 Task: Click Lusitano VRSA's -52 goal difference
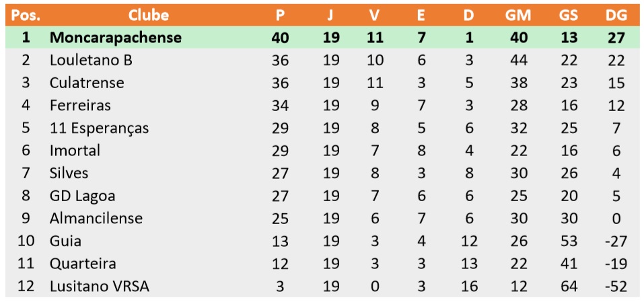tap(616, 287)
